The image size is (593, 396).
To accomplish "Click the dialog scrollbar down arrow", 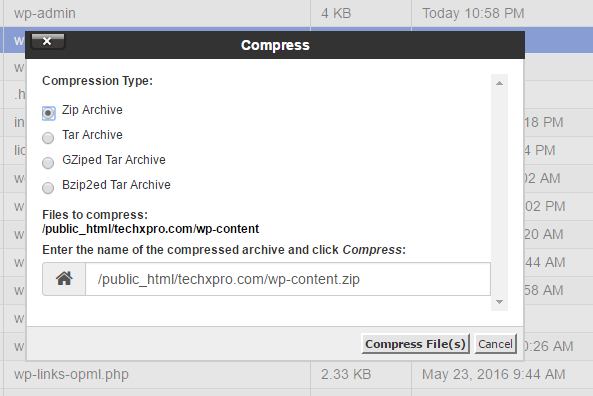I will 499,302.
